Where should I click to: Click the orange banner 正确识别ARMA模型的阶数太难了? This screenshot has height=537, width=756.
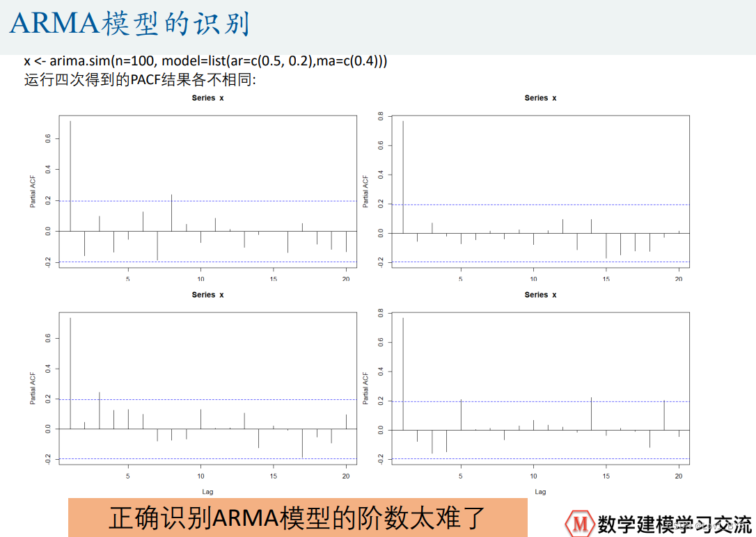(297, 518)
